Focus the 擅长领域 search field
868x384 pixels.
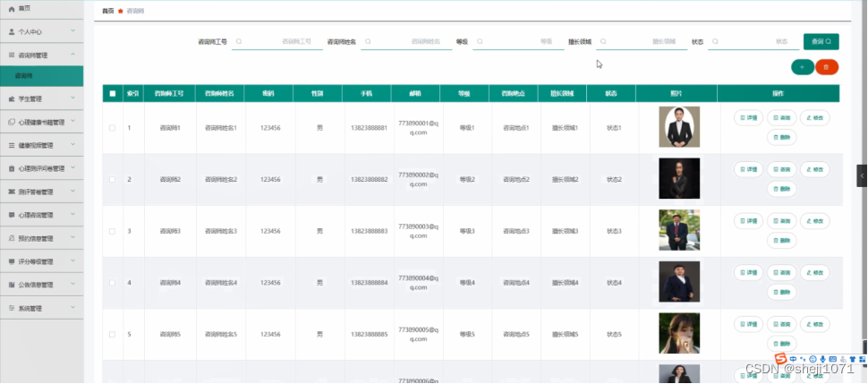(642, 41)
